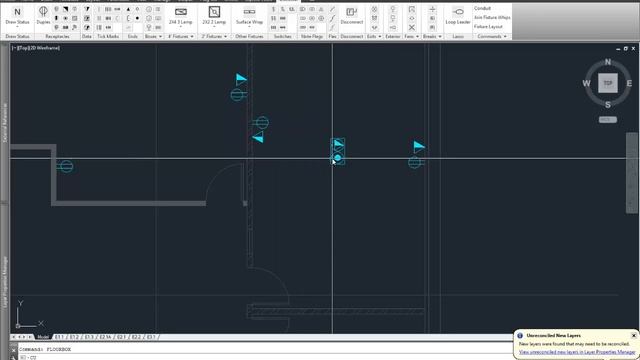This screenshot has height=360, width=640.
Task: Click the Join Fixture Whips command
Action: (x=492, y=18)
